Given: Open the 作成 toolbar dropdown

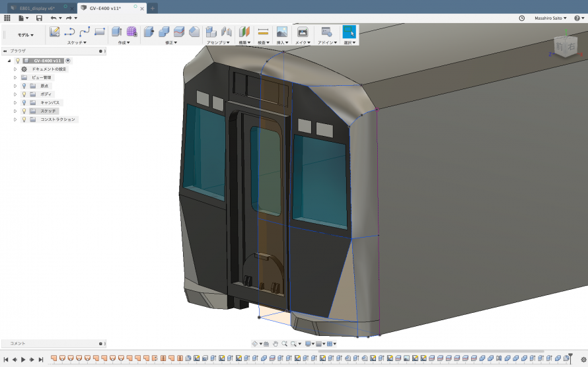Looking at the screenshot, I should click(x=124, y=43).
